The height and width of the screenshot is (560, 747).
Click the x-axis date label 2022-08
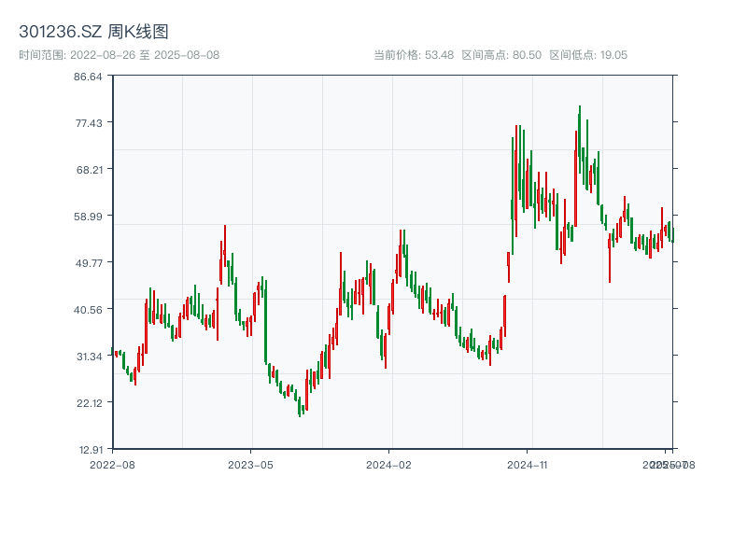(x=112, y=465)
